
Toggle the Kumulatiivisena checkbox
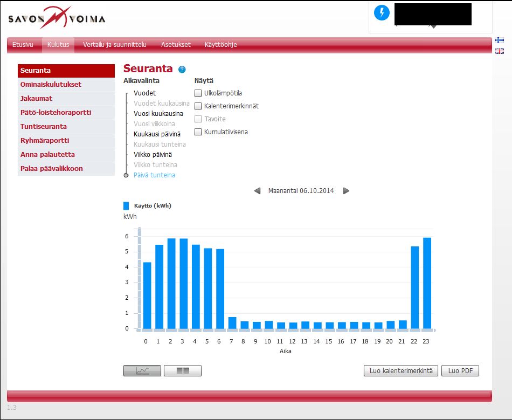(198, 132)
